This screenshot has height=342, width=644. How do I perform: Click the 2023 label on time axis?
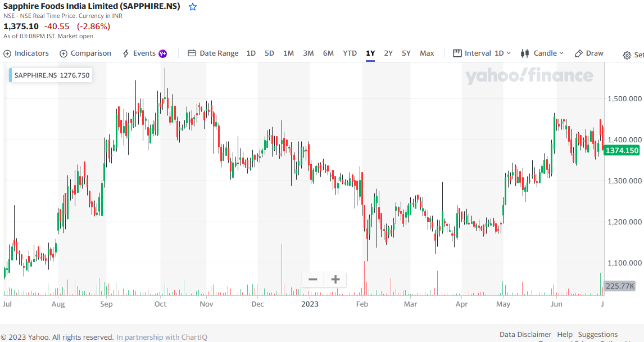pos(310,304)
